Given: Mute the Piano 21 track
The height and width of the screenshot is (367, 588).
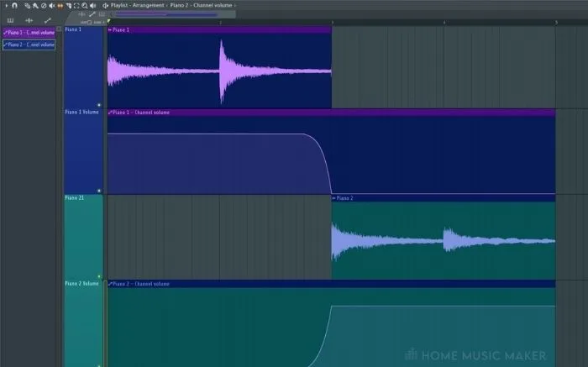Looking at the screenshot, I should [x=99, y=276].
